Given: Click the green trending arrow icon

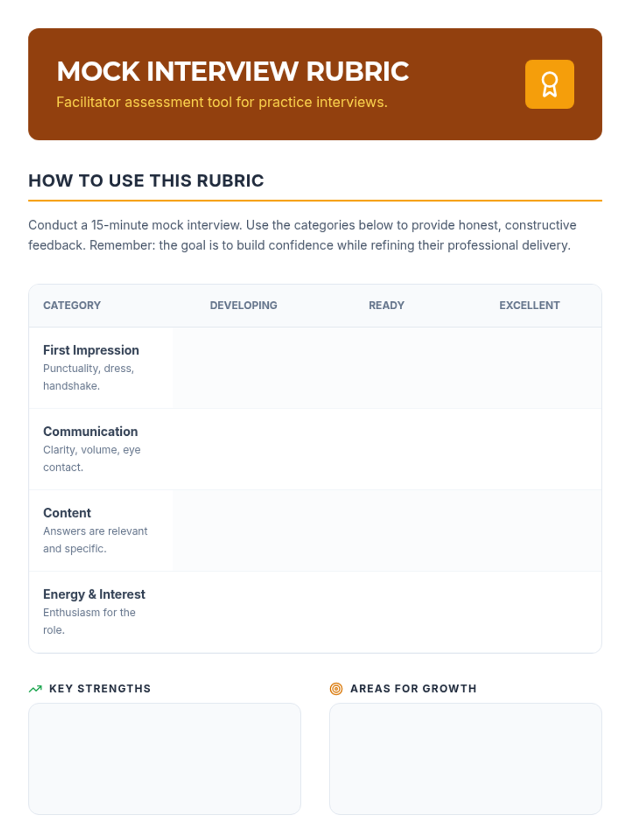Looking at the screenshot, I should [35, 689].
